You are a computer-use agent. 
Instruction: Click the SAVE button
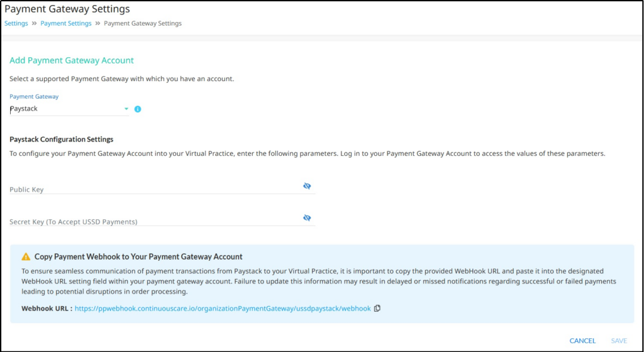pos(619,341)
